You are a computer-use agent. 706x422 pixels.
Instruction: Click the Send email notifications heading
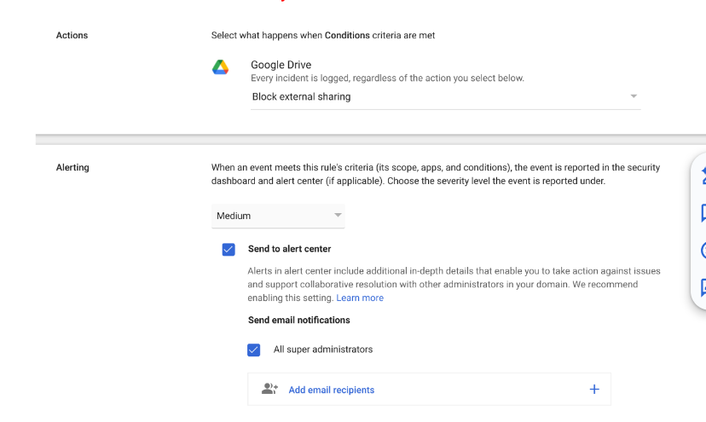(x=299, y=320)
